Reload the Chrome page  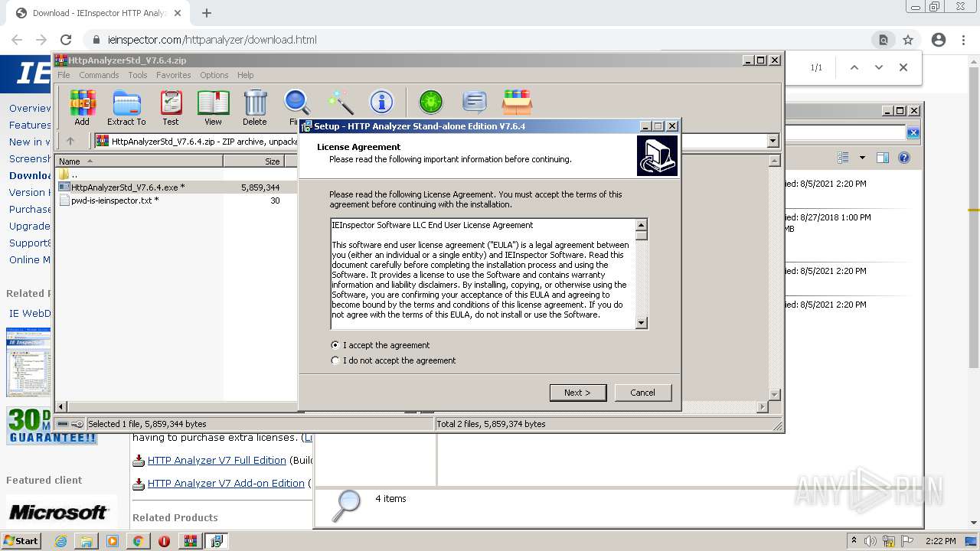click(x=66, y=40)
